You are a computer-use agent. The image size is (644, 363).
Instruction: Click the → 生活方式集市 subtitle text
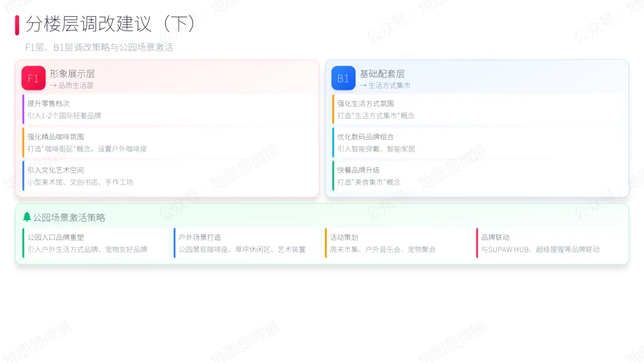click(385, 85)
